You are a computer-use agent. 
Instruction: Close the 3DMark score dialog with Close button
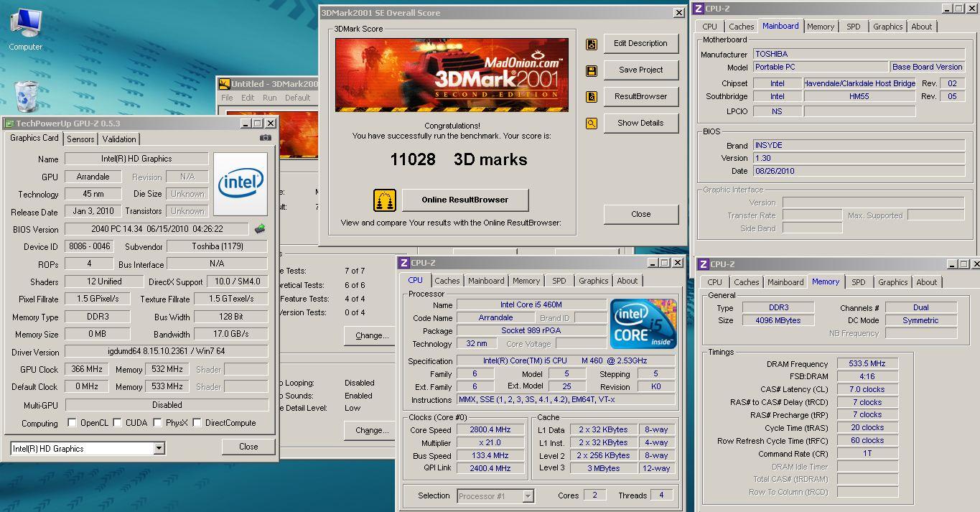click(640, 214)
